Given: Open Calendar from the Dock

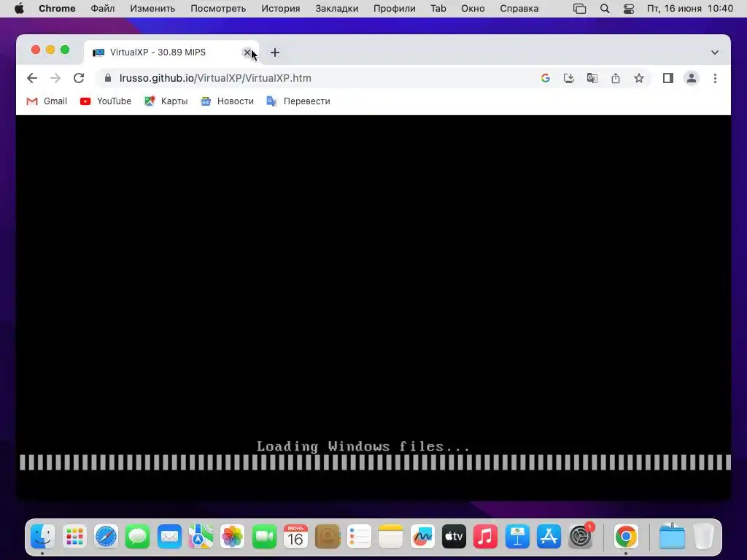Looking at the screenshot, I should click(296, 537).
